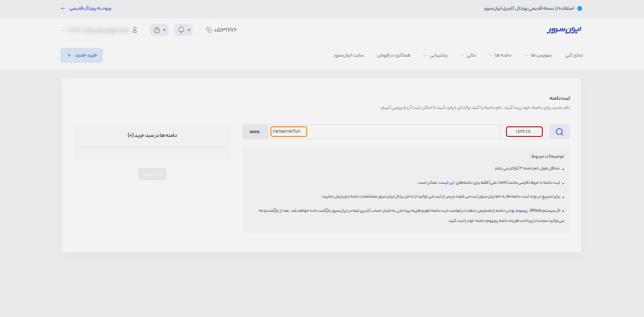Click the blue info icon in top banner
The width and height of the screenshot is (644, 317).
tap(580, 8)
